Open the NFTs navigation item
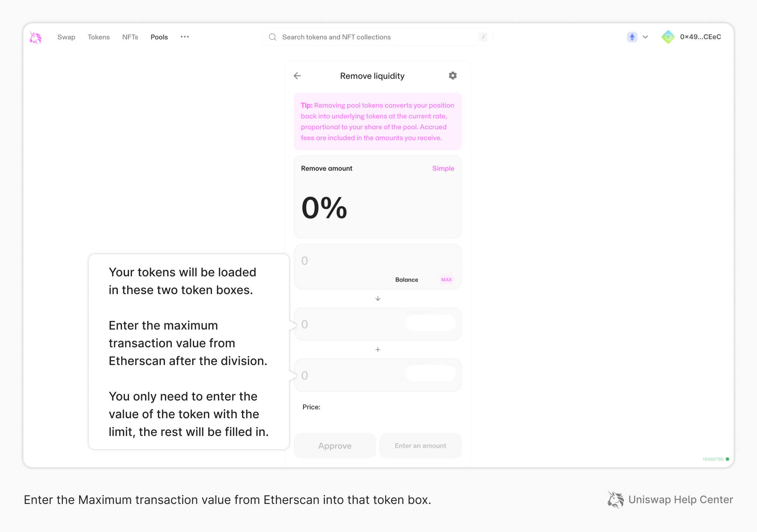 [x=130, y=37]
